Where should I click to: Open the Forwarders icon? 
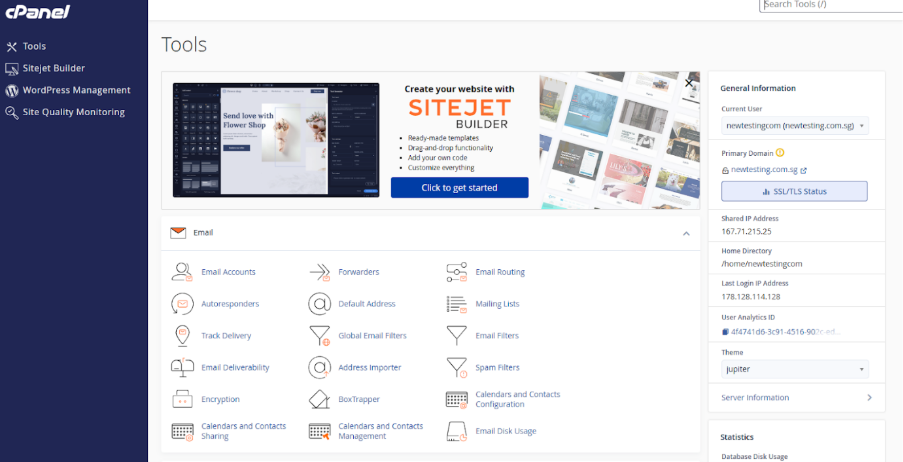[x=319, y=271]
